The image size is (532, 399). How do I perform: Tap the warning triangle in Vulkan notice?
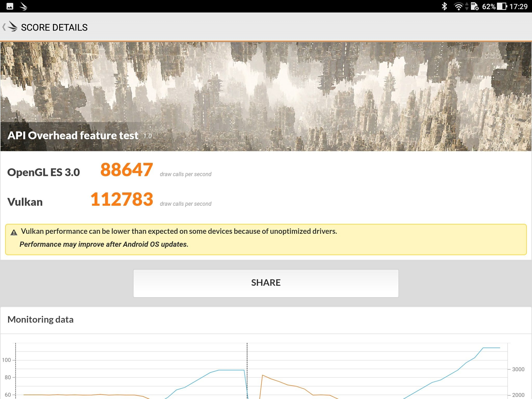[x=14, y=232]
